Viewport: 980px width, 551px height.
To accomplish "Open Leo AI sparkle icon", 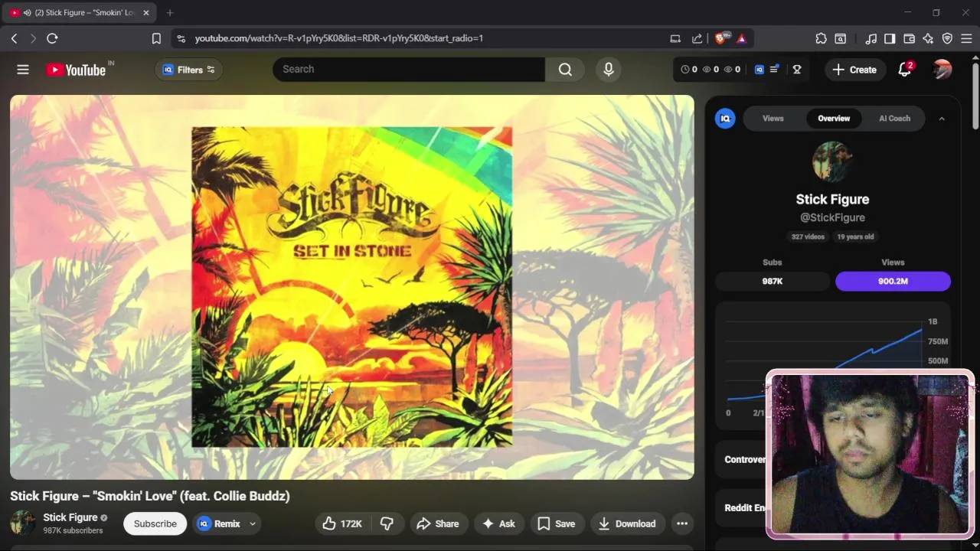I will coord(928,38).
